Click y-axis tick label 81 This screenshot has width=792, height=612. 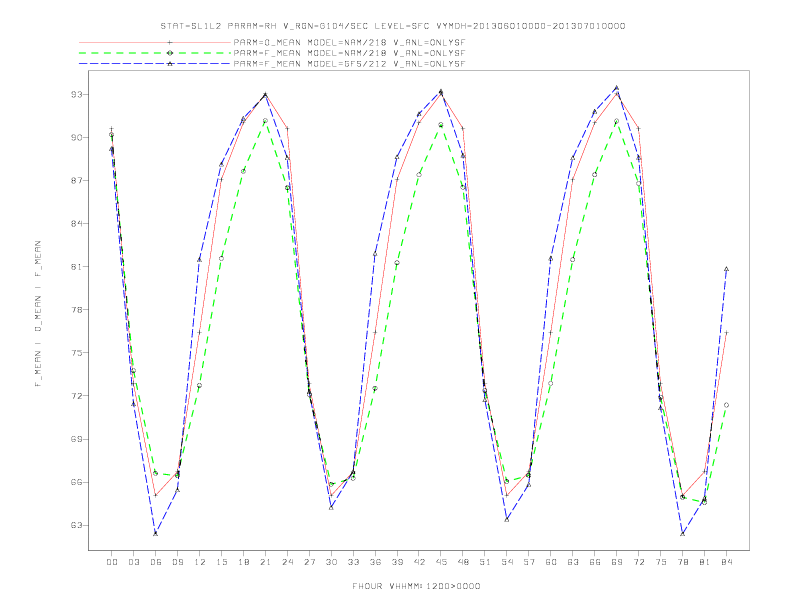pyautogui.click(x=77, y=267)
